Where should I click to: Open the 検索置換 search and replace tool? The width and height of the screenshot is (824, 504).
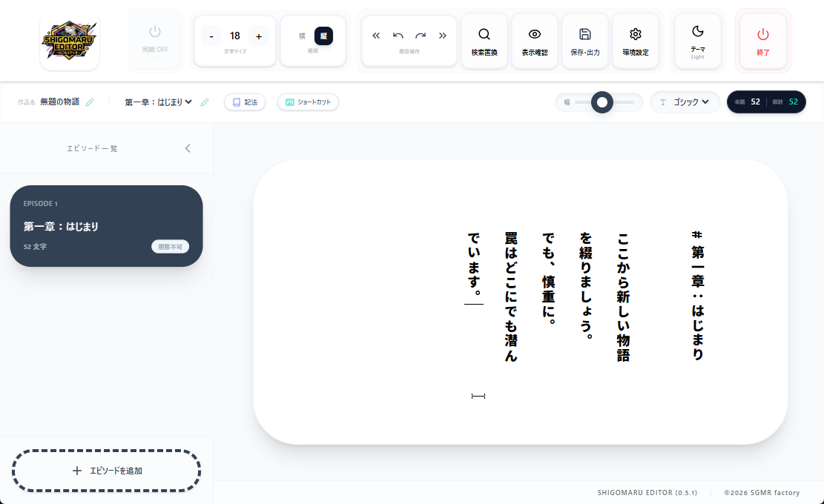(x=484, y=40)
